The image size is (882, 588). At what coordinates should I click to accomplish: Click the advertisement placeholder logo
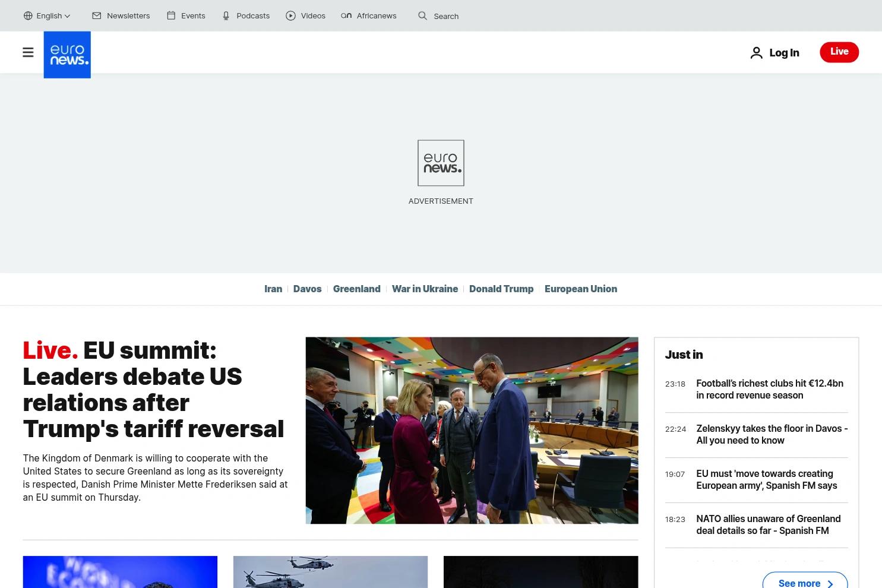[441, 163]
